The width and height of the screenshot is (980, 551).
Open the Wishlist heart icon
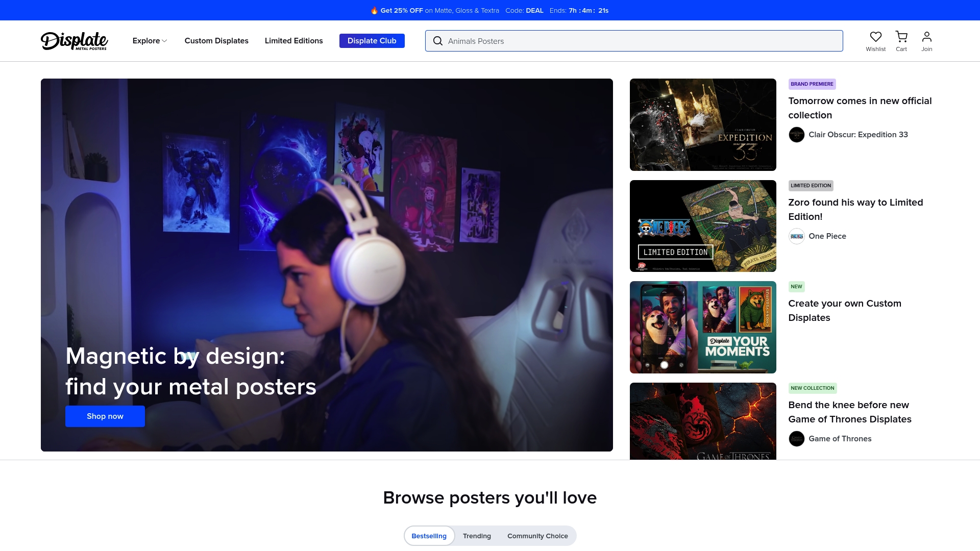pyautogui.click(x=876, y=37)
